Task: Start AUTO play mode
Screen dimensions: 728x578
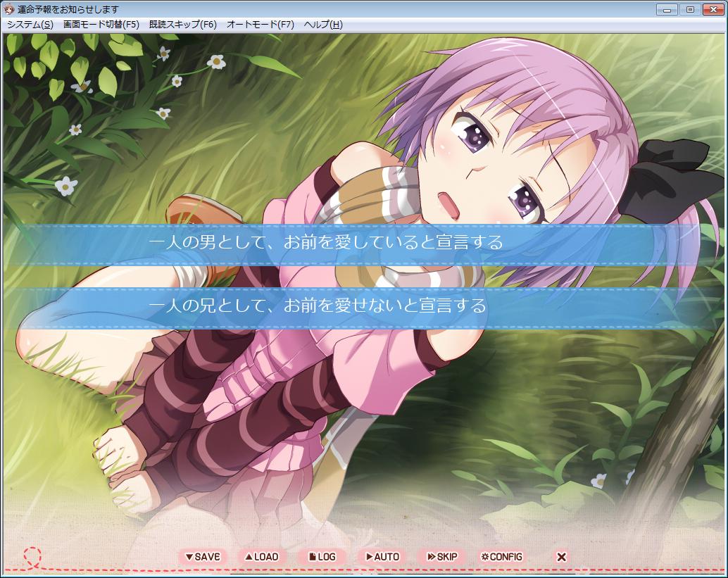Action: 382,557
